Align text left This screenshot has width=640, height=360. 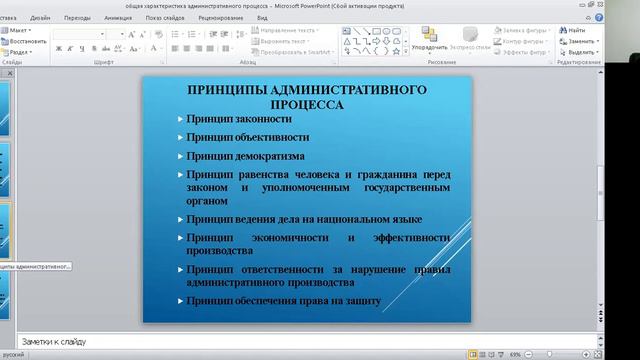pos(175,49)
